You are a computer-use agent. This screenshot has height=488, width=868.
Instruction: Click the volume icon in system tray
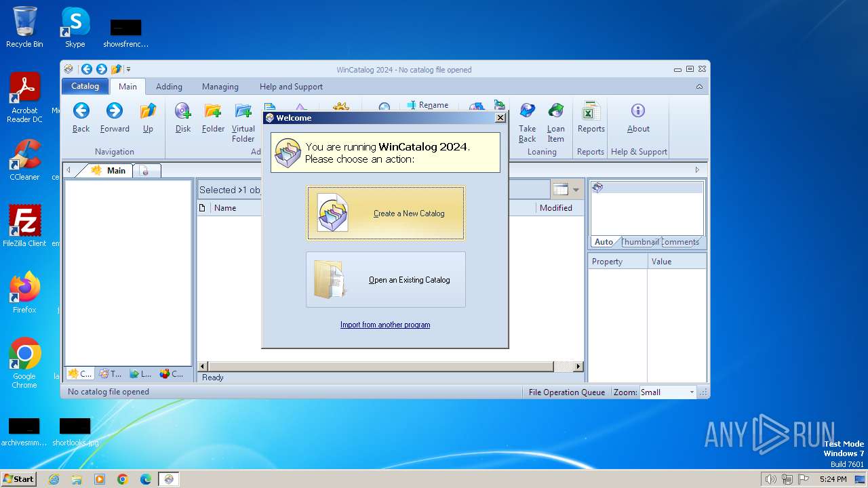[x=771, y=479]
